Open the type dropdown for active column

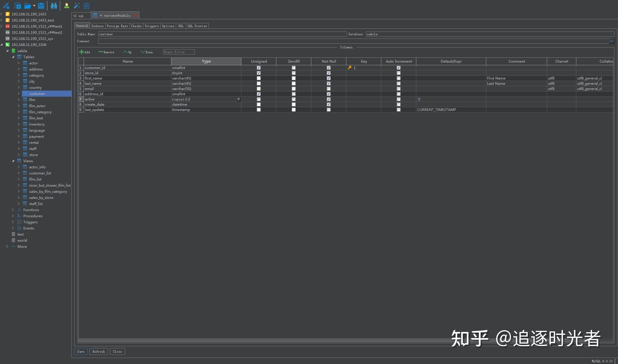click(238, 99)
